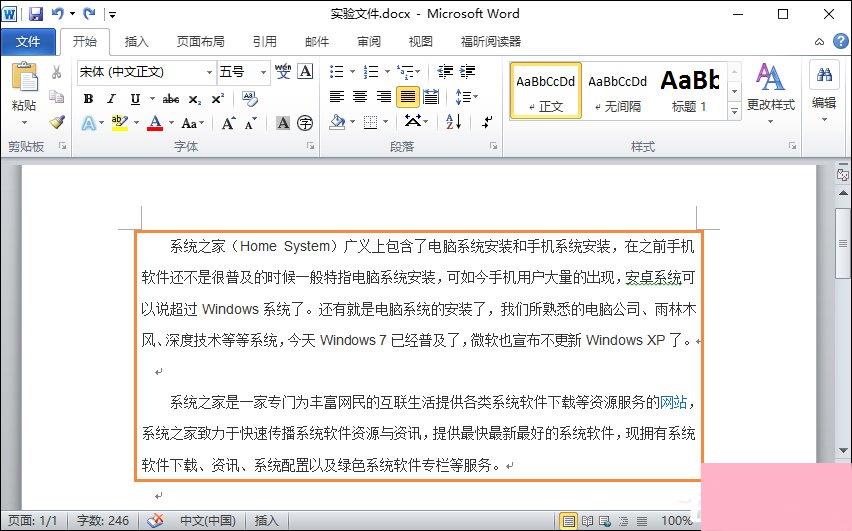Select the 无间隔 style

[618, 91]
